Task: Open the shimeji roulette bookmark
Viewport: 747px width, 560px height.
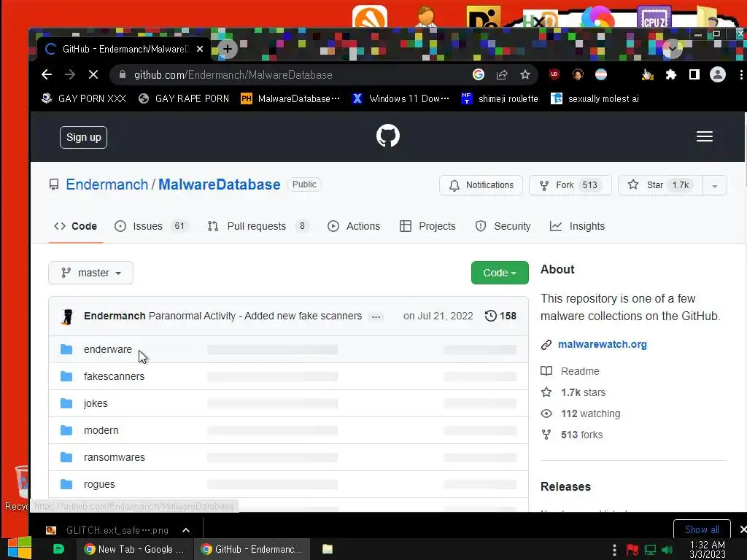Action: pyautogui.click(x=500, y=98)
